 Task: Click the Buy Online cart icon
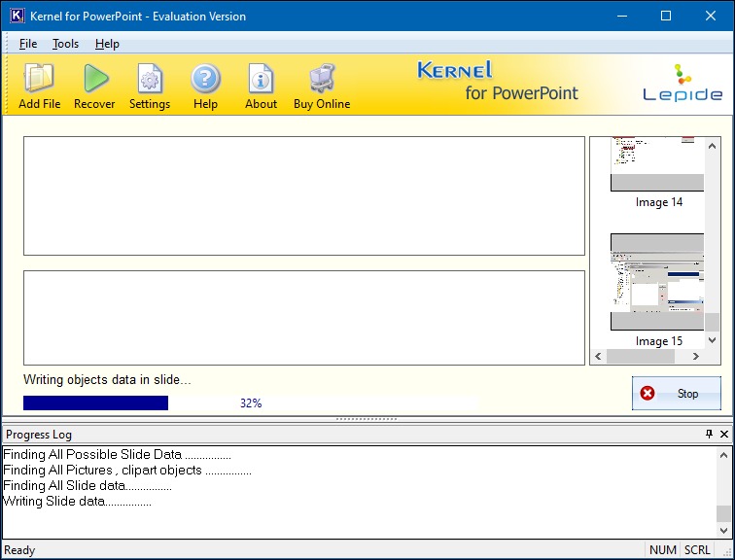coord(322,78)
